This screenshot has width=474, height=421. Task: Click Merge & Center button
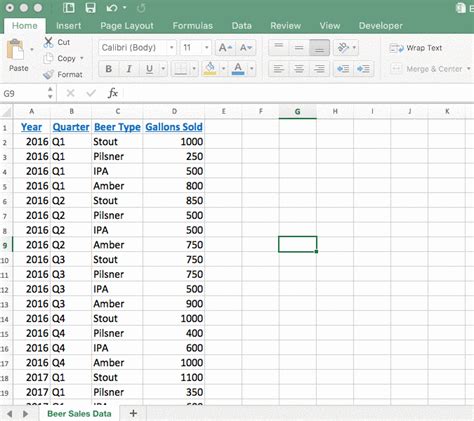(x=427, y=69)
